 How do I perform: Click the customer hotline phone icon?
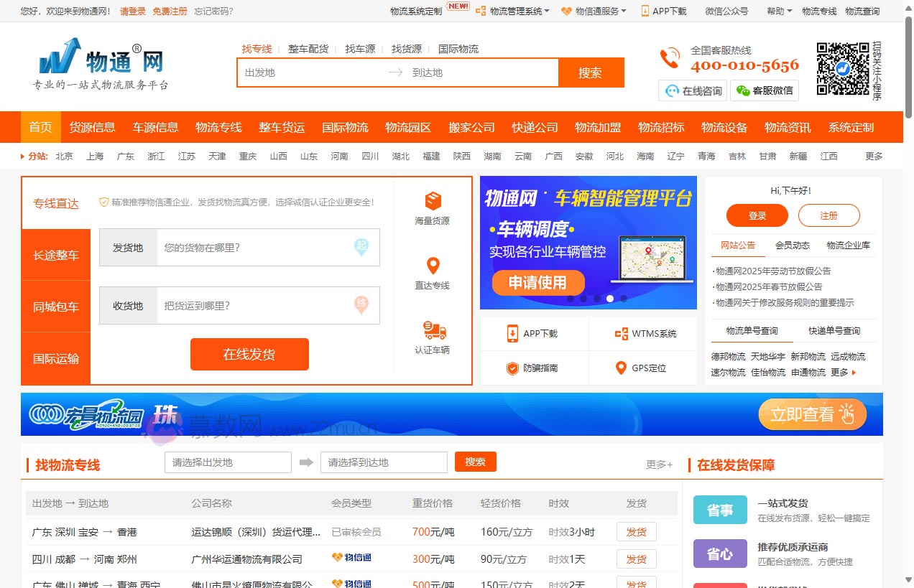pyautogui.click(x=669, y=57)
